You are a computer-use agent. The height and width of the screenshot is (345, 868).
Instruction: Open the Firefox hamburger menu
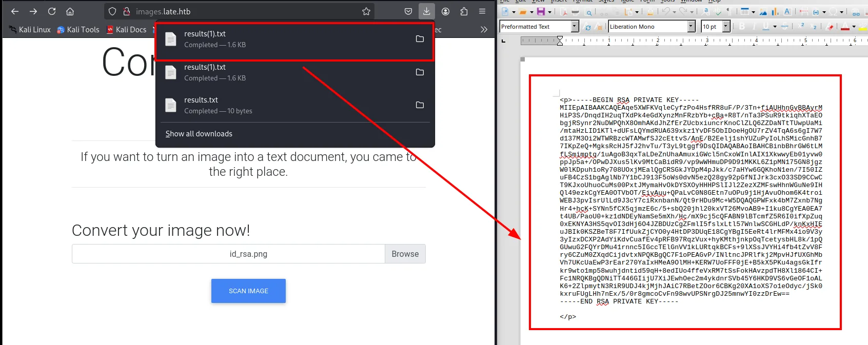pyautogui.click(x=482, y=11)
